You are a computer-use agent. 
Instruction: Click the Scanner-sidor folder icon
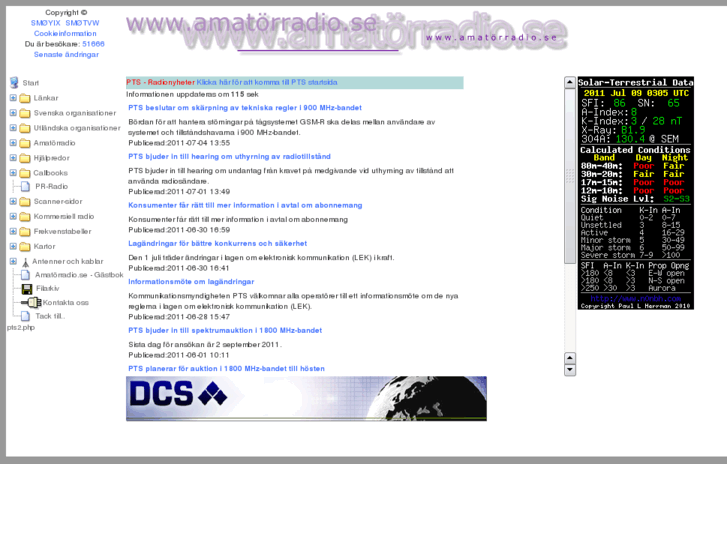(25, 202)
